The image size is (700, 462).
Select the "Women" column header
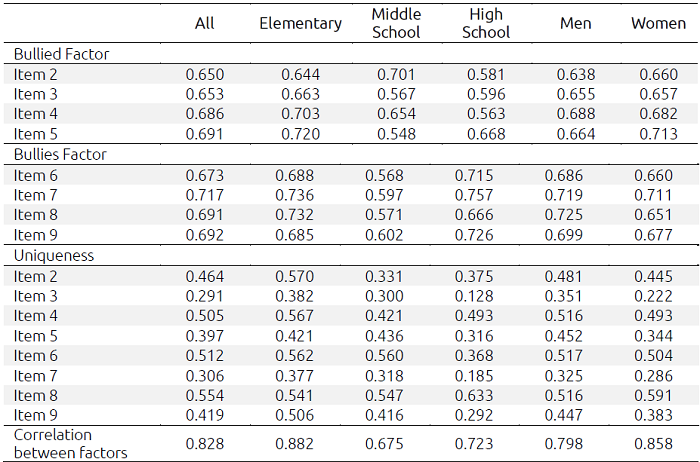[x=658, y=23]
